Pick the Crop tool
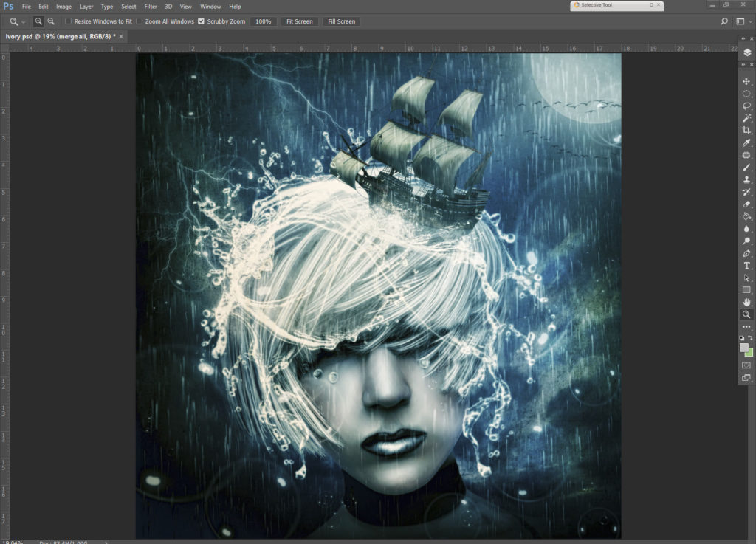 [x=746, y=131]
